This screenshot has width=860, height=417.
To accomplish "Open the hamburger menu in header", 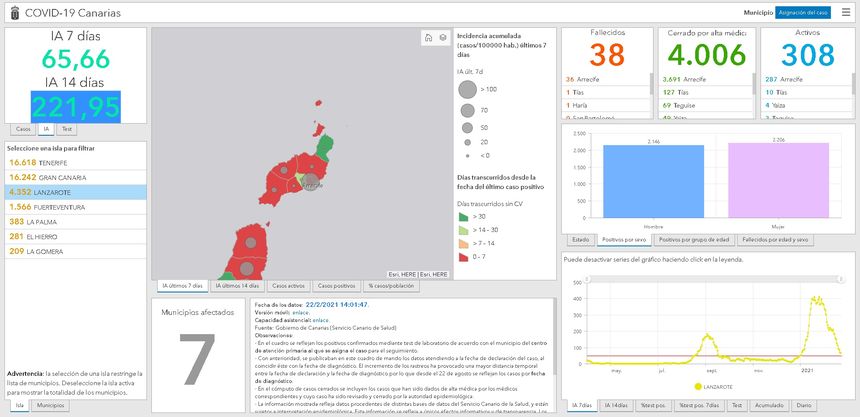I will 847,12.
